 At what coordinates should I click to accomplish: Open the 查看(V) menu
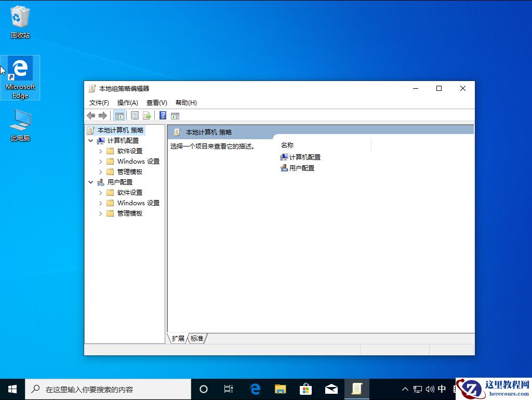[156, 102]
